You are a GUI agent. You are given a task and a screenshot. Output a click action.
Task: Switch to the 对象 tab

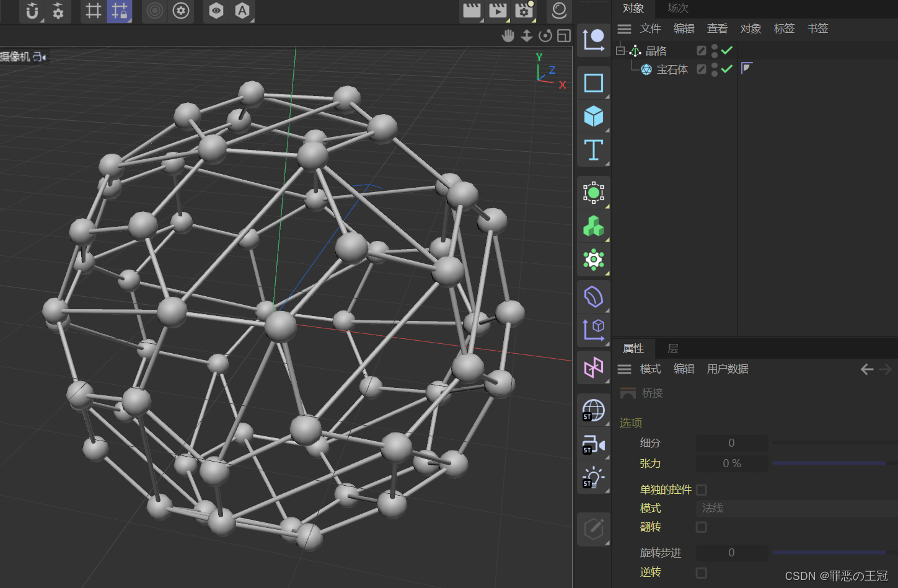click(633, 8)
